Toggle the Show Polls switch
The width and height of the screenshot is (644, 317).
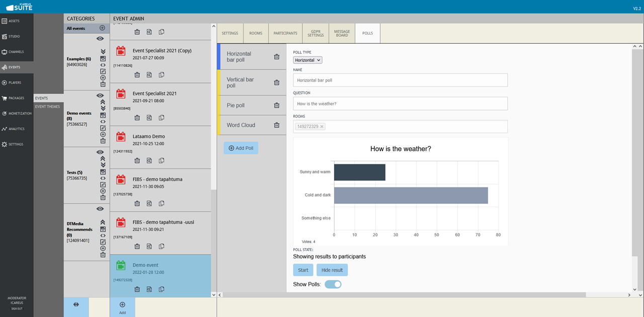point(333,284)
